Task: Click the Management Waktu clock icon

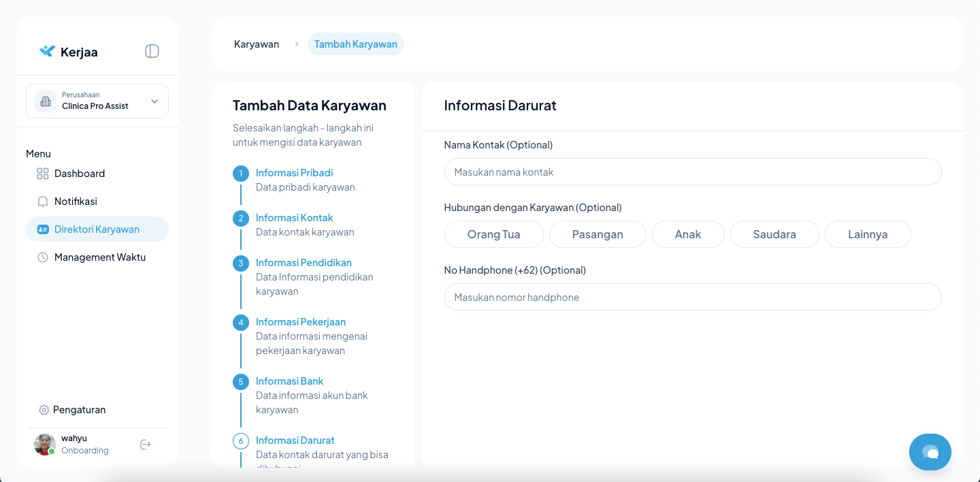Action: (42, 257)
